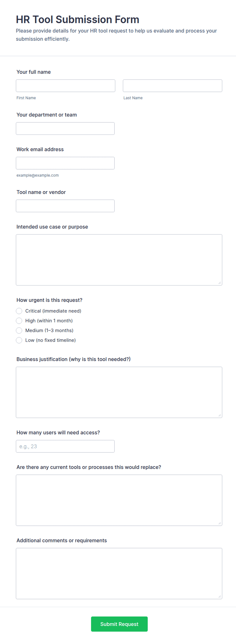Click resize grip of Additional comments box
Screen dimensions: 236x644
point(220,597)
